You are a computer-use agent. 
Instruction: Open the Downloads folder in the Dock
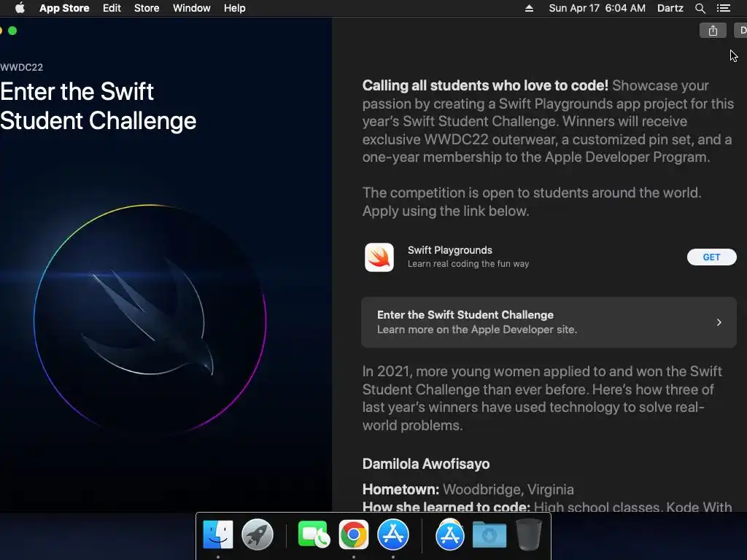click(489, 534)
